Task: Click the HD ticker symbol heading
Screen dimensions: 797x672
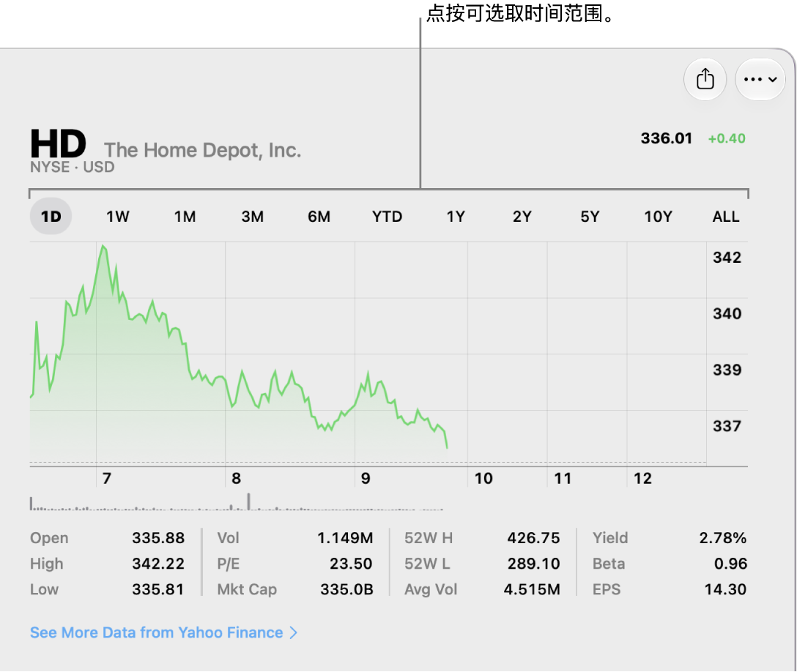Action: [58, 143]
